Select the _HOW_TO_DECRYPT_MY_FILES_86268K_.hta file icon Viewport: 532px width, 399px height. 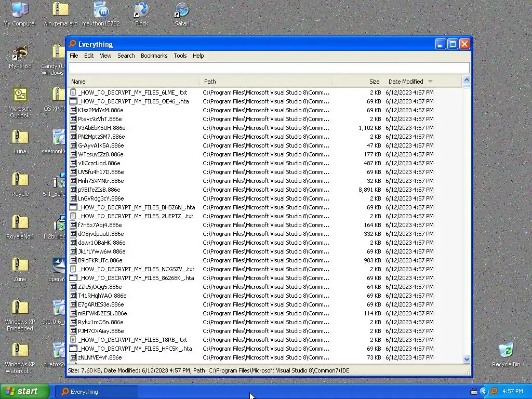(73, 277)
